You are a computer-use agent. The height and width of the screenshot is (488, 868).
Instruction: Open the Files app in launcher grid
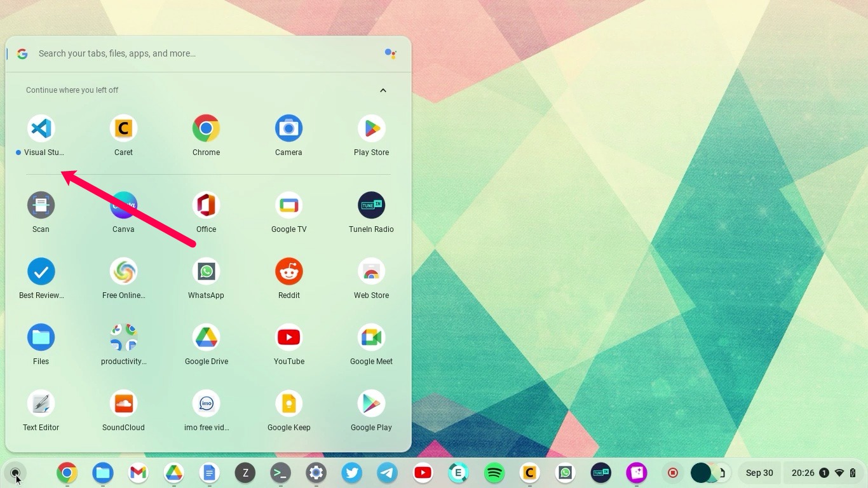(41, 337)
